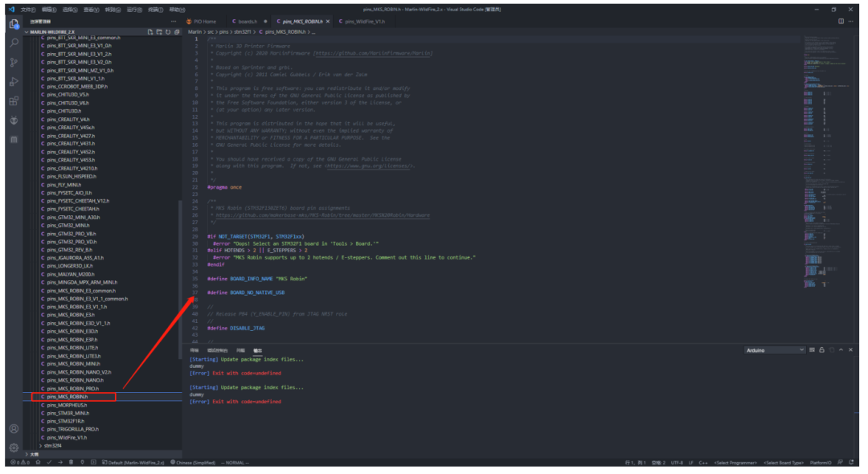The height and width of the screenshot is (474, 868).
Task: Click New File icon in explorer header
Action: click(150, 32)
